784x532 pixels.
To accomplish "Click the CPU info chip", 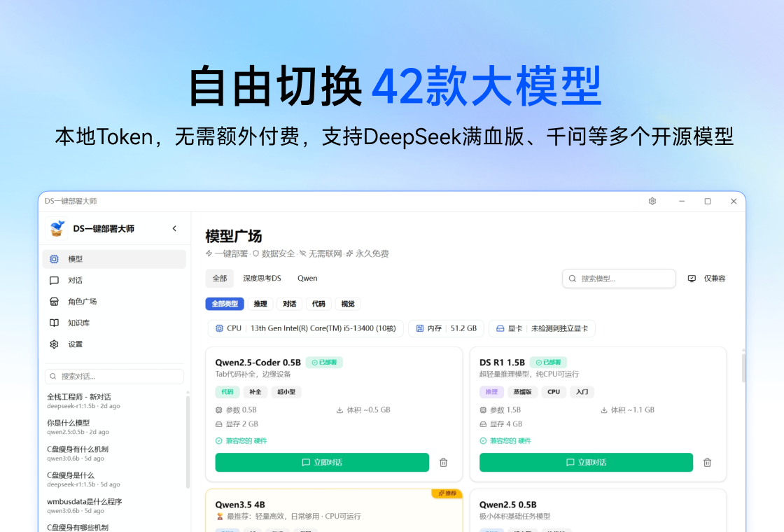I will (x=305, y=328).
